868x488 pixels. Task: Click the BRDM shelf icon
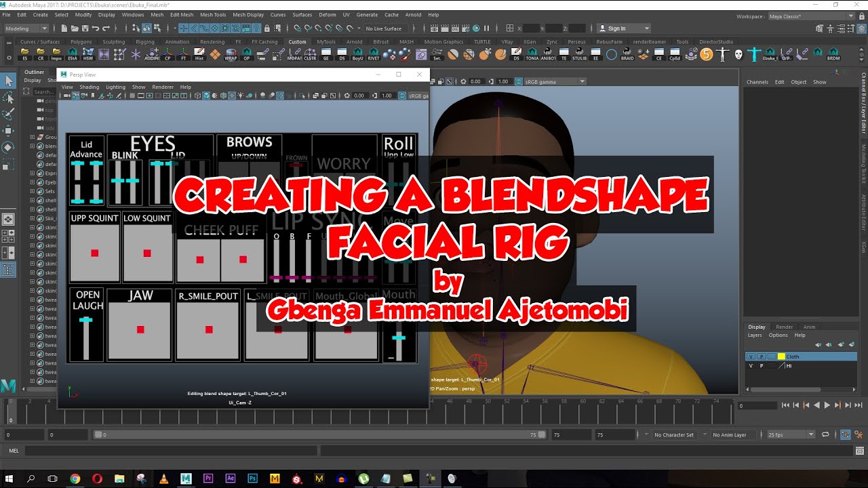833,54
